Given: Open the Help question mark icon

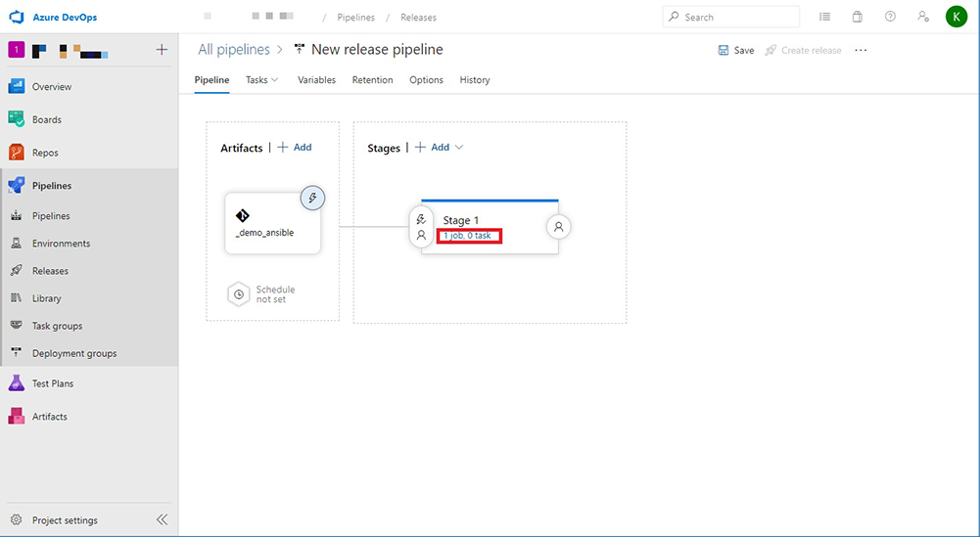Looking at the screenshot, I should [x=890, y=17].
